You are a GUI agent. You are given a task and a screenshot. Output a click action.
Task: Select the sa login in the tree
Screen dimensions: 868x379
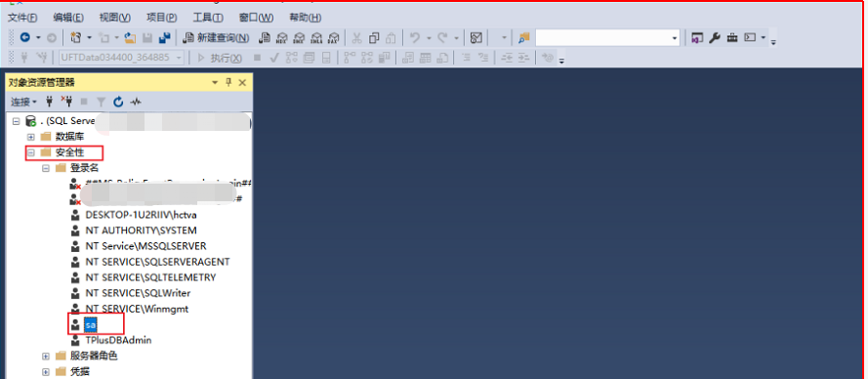tap(90, 324)
